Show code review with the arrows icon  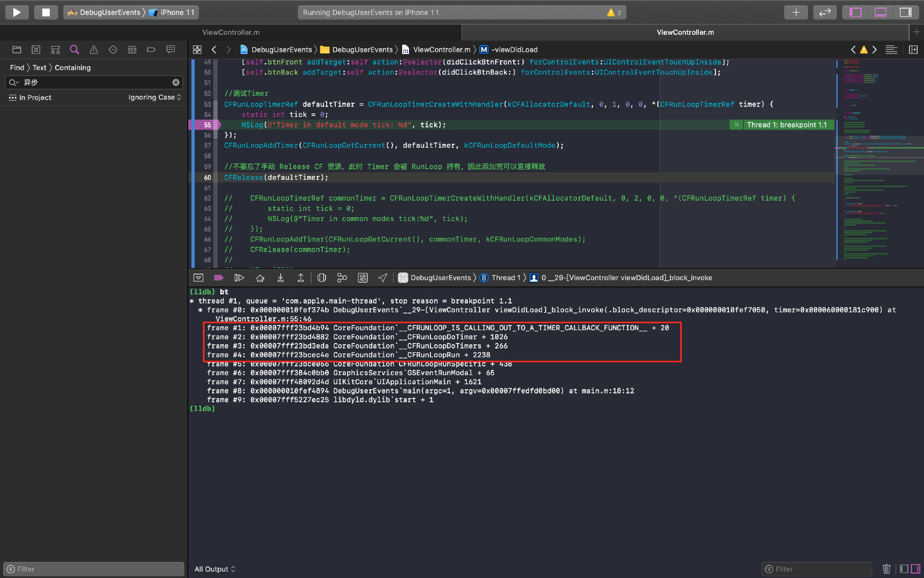[x=825, y=12]
